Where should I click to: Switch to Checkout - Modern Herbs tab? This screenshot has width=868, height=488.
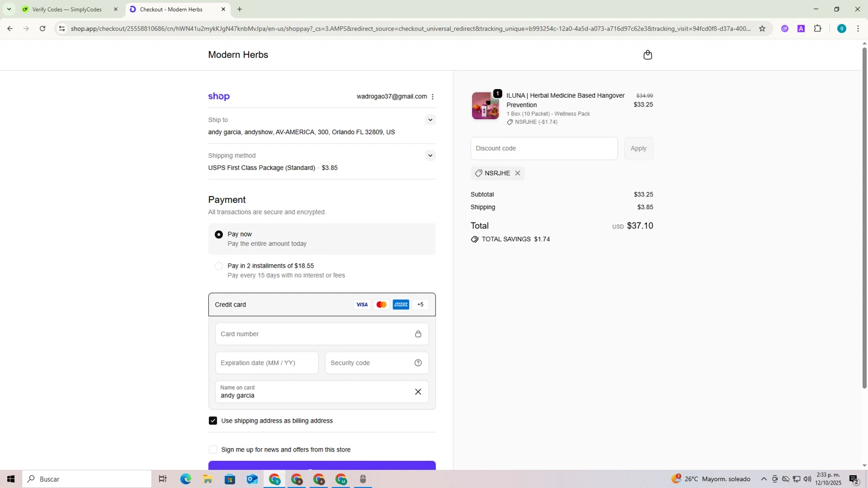[177, 9]
